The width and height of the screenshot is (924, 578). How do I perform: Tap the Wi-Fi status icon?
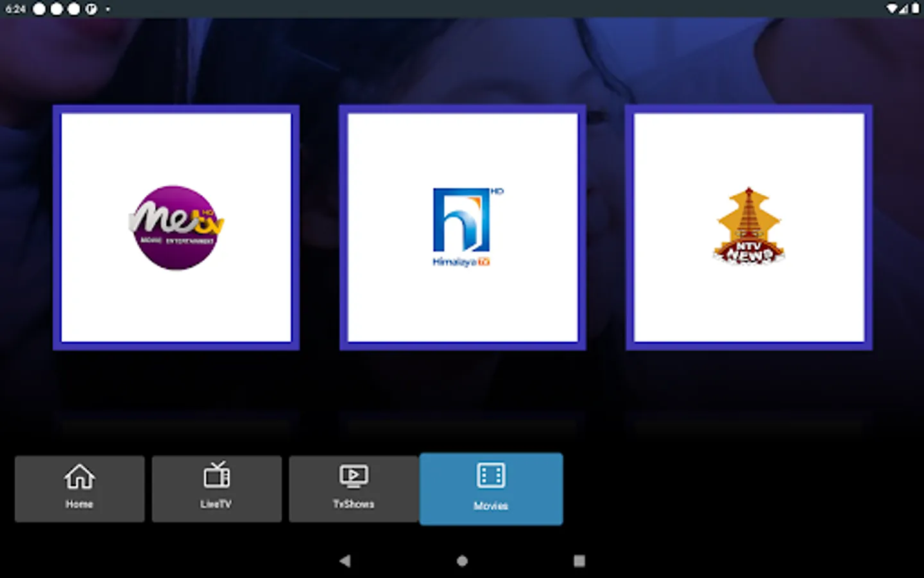coord(893,8)
